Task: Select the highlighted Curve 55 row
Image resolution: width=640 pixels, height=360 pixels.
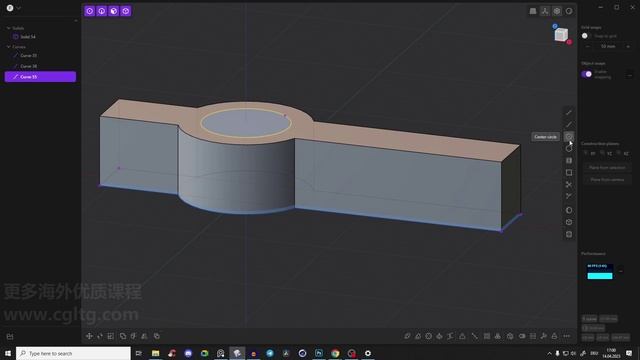Action: 40,77
